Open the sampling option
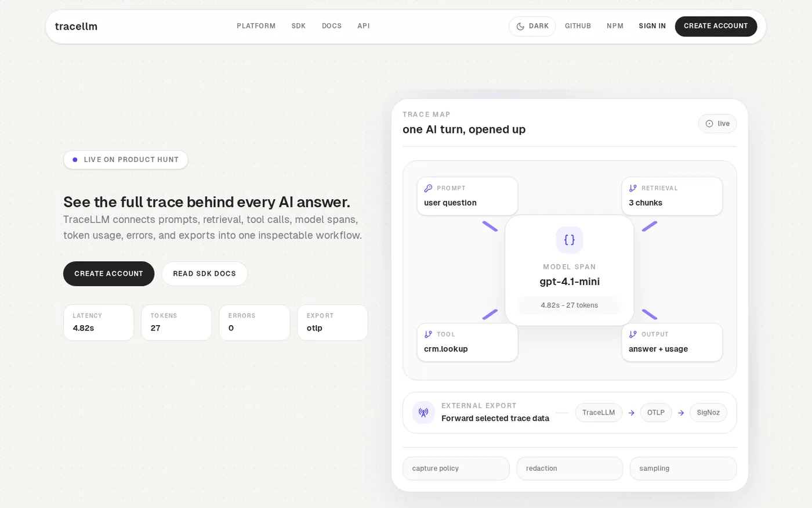The height and width of the screenshot is (508, 812). 683,469
